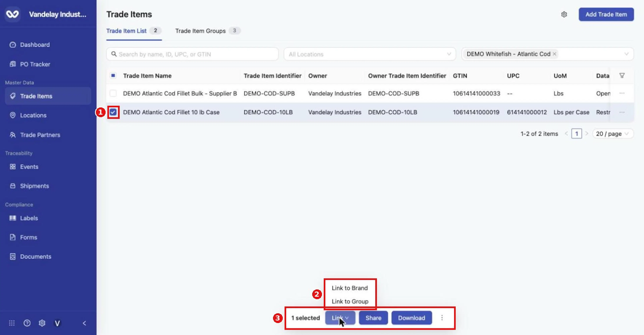Viewport: 644px width, 335px height.
Task: Open row actions for Supplier B item
Action: point(622,93)
